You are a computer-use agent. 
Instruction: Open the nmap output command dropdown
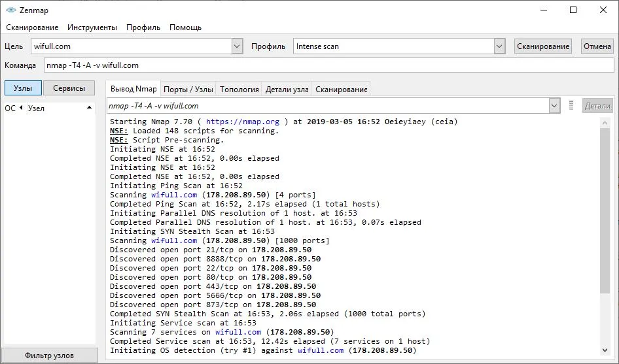pyautogui.click(x=554, y=106)
